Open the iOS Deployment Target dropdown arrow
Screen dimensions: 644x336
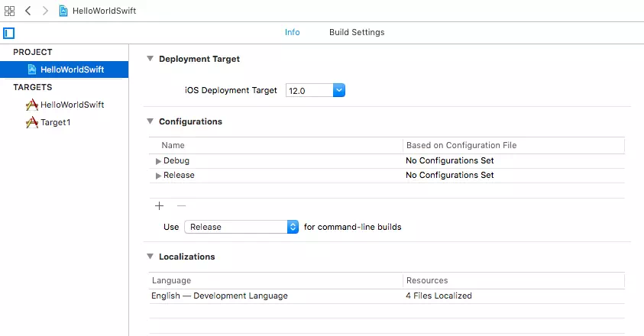pos(339,90)
